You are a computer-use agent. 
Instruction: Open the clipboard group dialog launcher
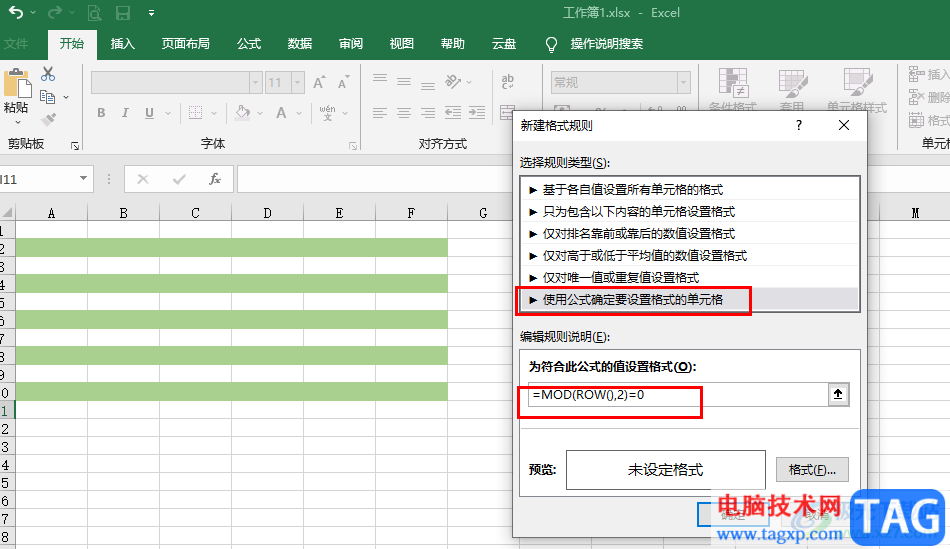(x=75, y=146)
